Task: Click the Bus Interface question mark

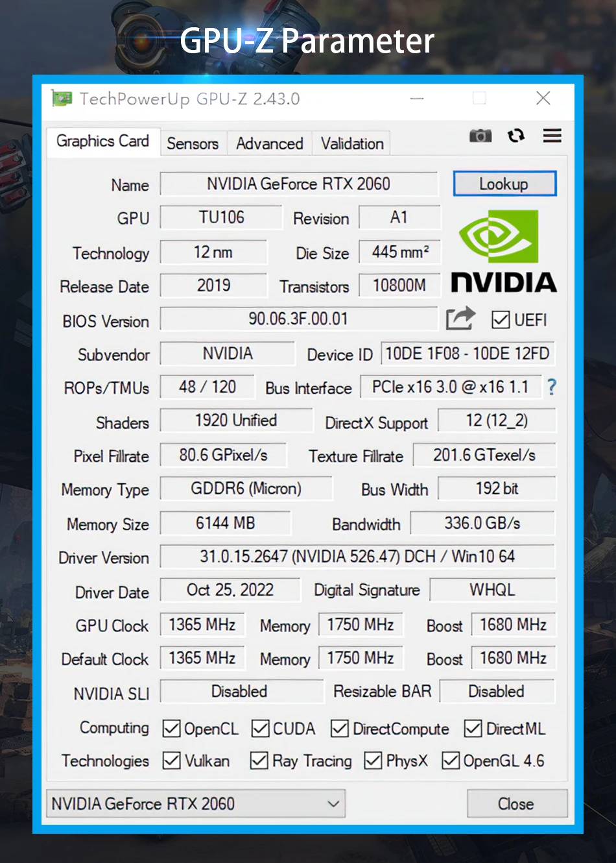Action: [551, 387]
